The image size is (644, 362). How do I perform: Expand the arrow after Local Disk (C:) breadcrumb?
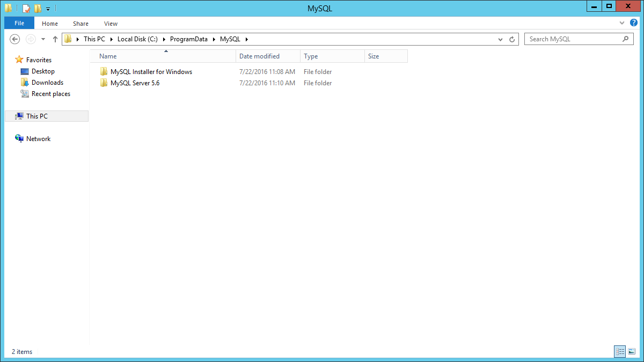click(164, 39)
